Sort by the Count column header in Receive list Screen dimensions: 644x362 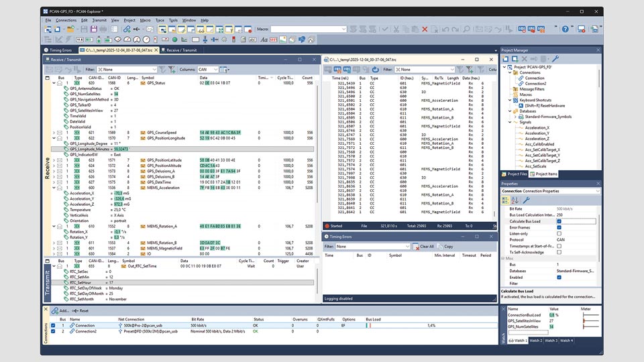[x=307, y=78]
